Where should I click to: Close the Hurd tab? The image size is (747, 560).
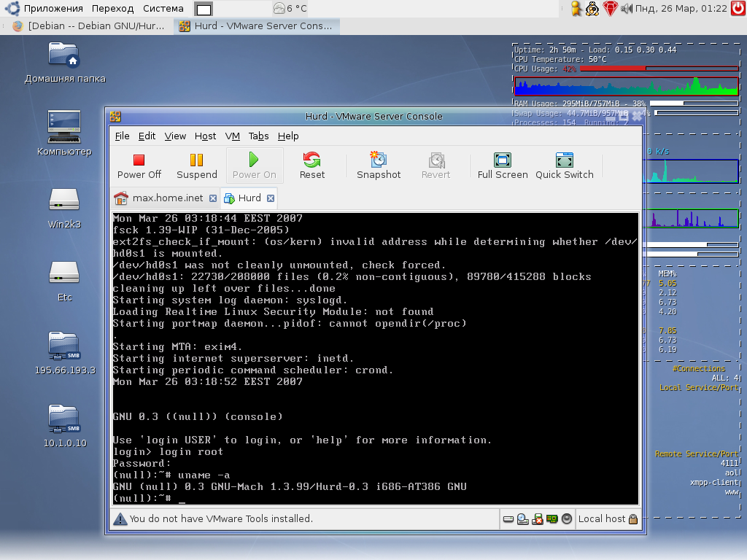tap(271, 198)
